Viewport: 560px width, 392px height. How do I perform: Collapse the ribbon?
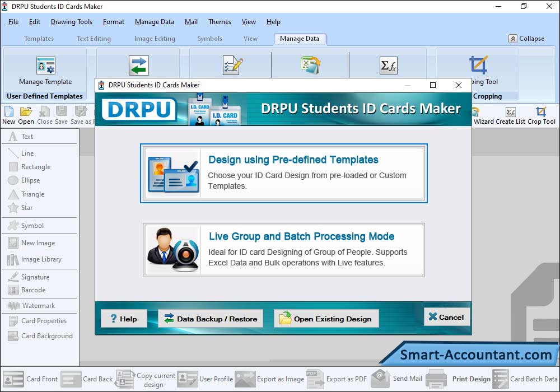[x=527, y=39]
